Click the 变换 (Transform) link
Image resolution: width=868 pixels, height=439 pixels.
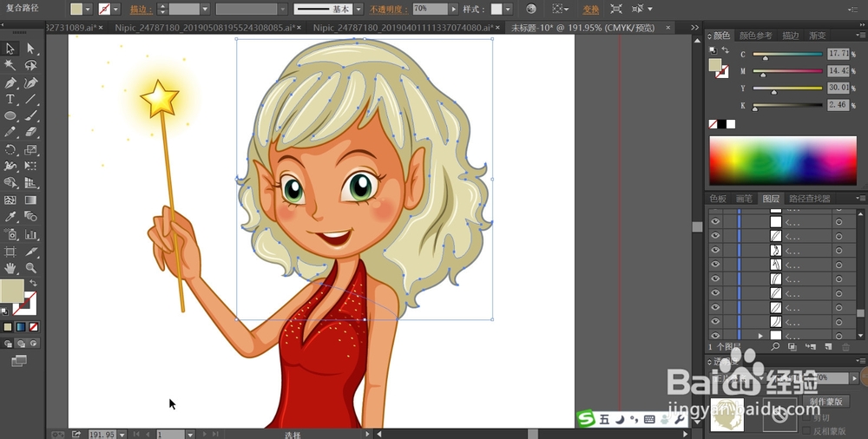pos(590,10)
